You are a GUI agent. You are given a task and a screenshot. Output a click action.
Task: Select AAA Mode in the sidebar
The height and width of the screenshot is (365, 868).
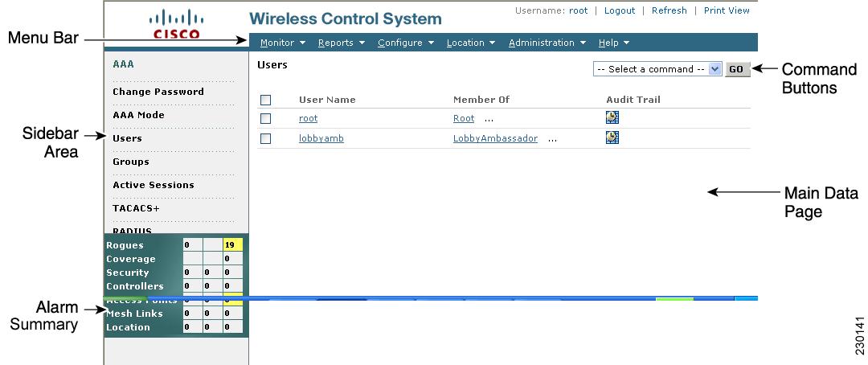click(138, 115)
